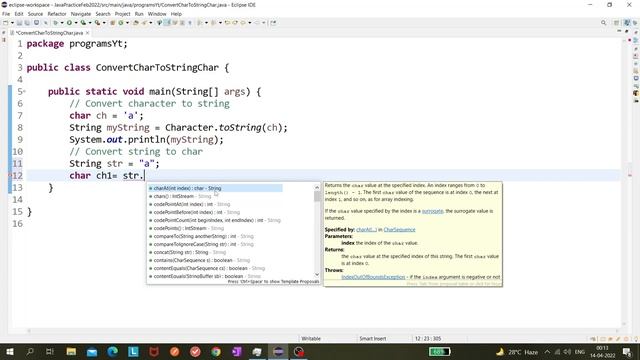The image size is (640, 360).
Task: Open the surrogate link in Javadoc popup
Action: coord(432,211)
